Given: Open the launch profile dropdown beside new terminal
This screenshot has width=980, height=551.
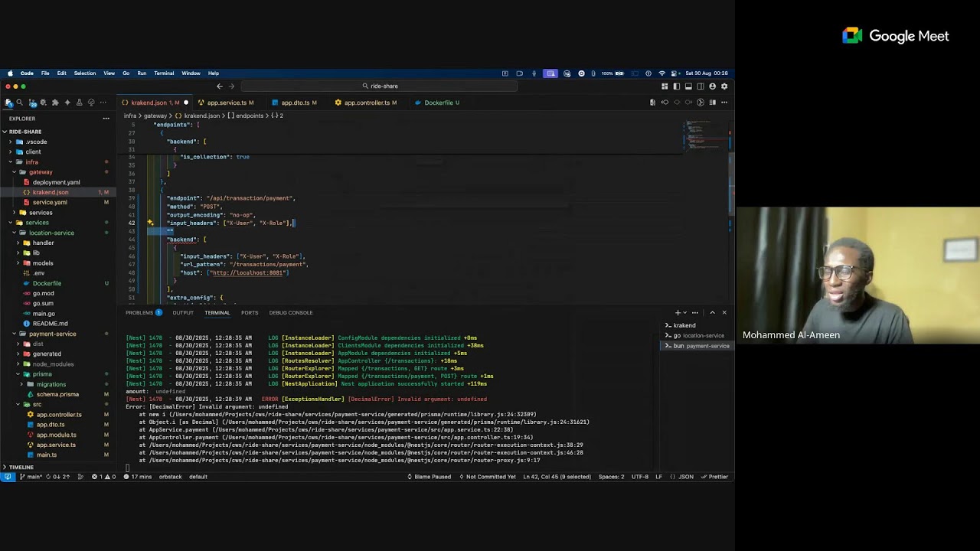Looking at the screenshot, I should point(684,312).
